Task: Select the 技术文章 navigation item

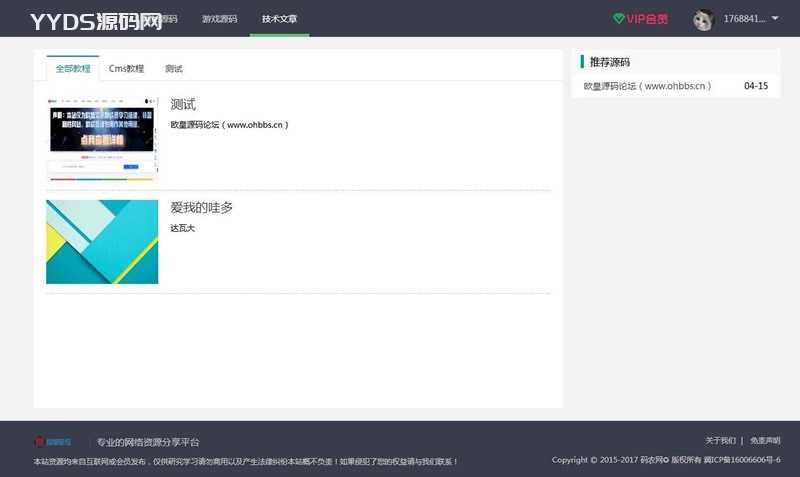Action: coord(279,19)
